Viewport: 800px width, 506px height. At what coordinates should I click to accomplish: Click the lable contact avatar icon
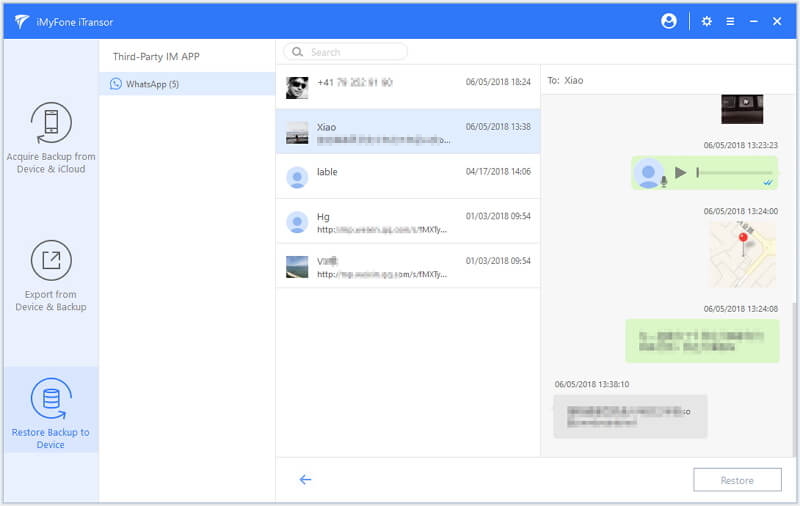[297, 178]
